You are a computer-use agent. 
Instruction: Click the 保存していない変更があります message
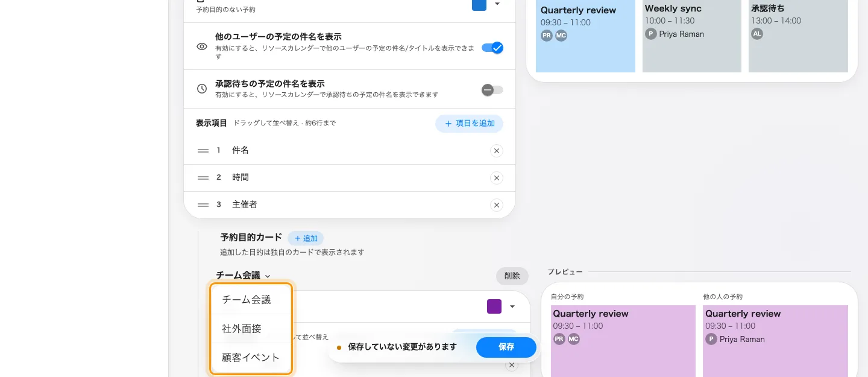tap(403, 347)
